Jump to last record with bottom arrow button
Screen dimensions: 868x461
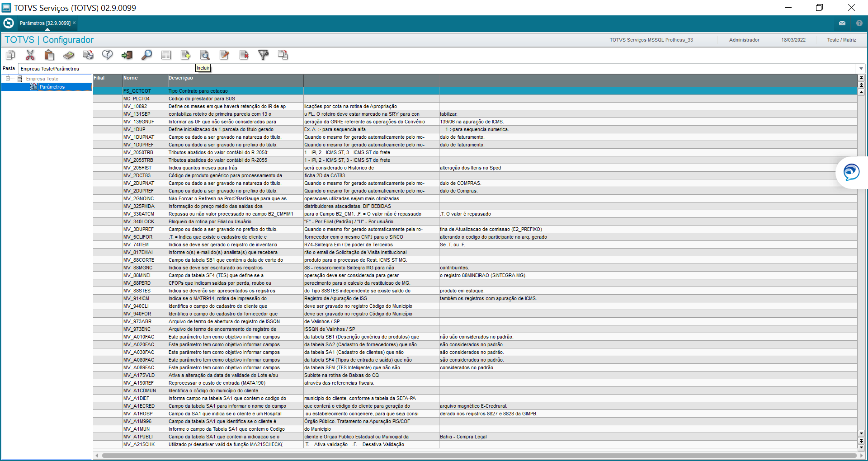(x=861, y=447)
